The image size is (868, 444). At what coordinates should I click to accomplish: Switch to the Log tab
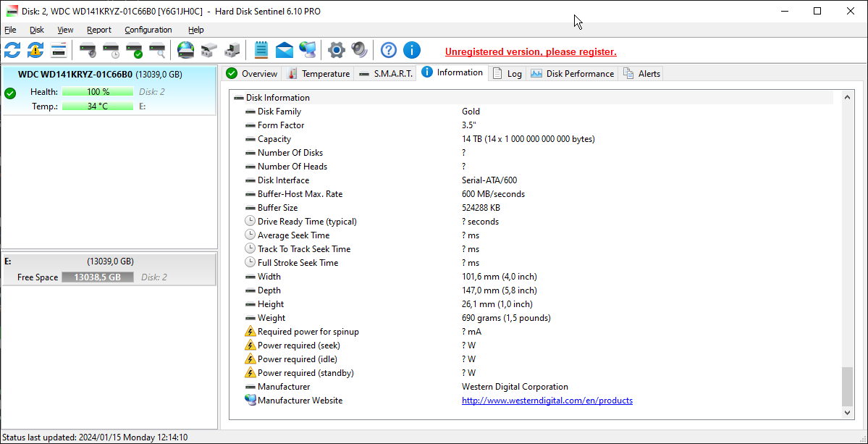(x=507, y=74)
